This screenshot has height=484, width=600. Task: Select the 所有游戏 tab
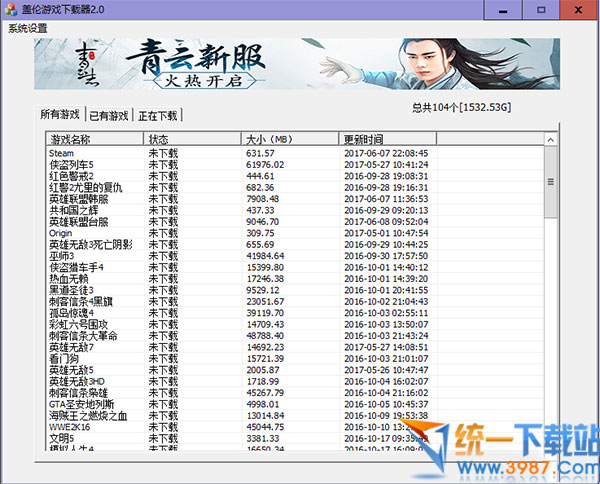point(59,114)
